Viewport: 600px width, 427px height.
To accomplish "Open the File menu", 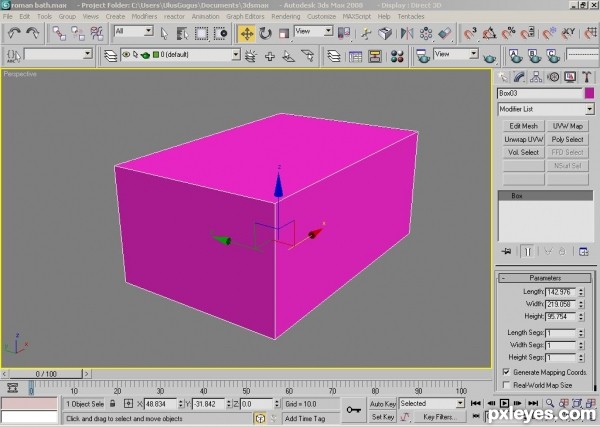I will pyautogui.click(x=8, y=16).
